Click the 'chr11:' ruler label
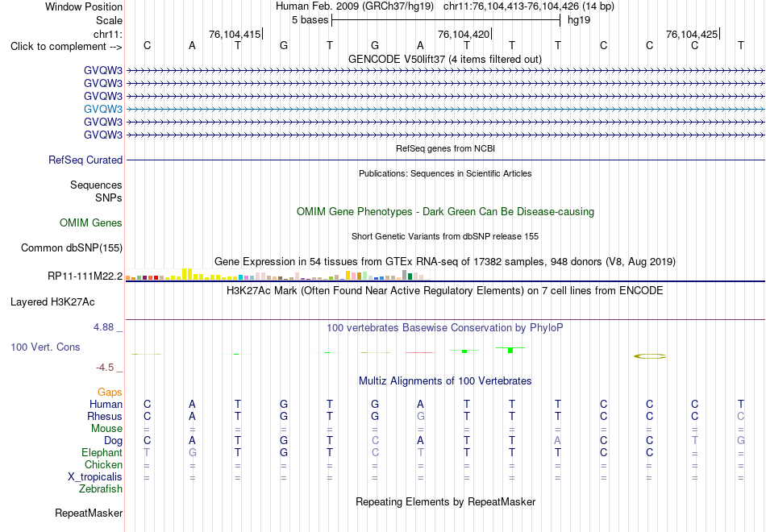Viewport: 766px width, 532px height. click(108, 34)
